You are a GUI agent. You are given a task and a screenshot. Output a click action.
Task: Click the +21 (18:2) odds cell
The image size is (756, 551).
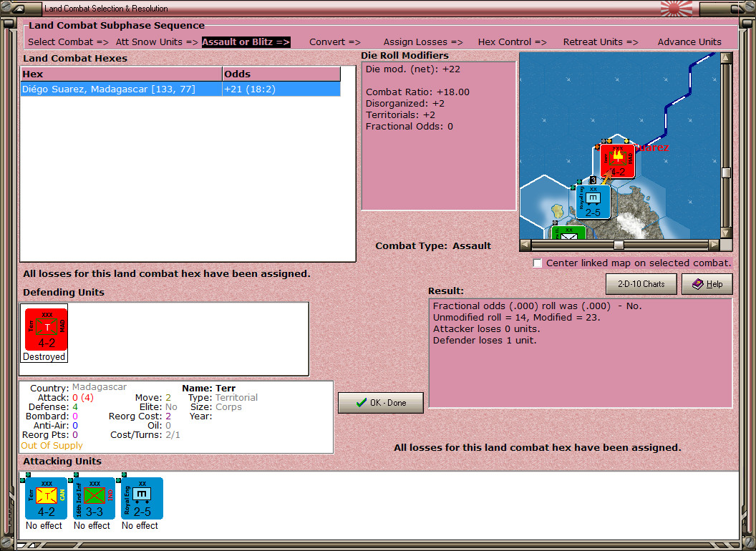(281, 89)
